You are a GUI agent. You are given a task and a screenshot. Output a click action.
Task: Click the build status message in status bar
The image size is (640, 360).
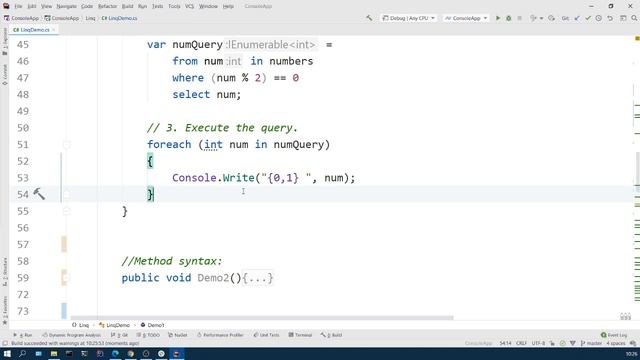coord(75,343)
